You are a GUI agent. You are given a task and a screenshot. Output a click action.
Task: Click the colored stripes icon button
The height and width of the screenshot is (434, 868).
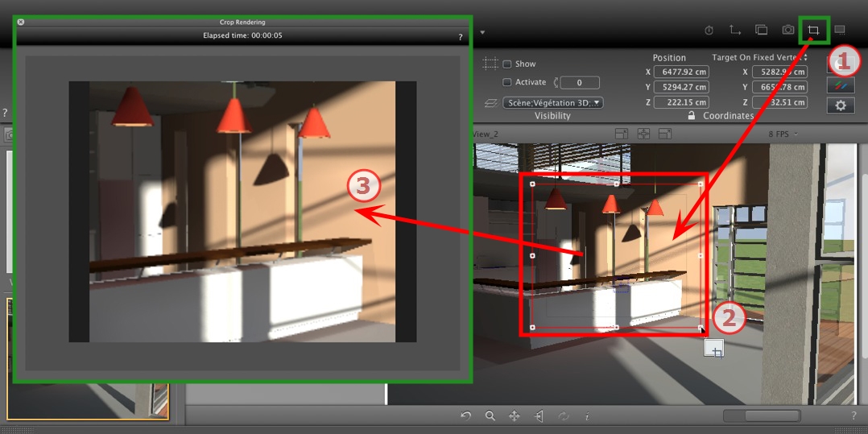coord(841,85)
